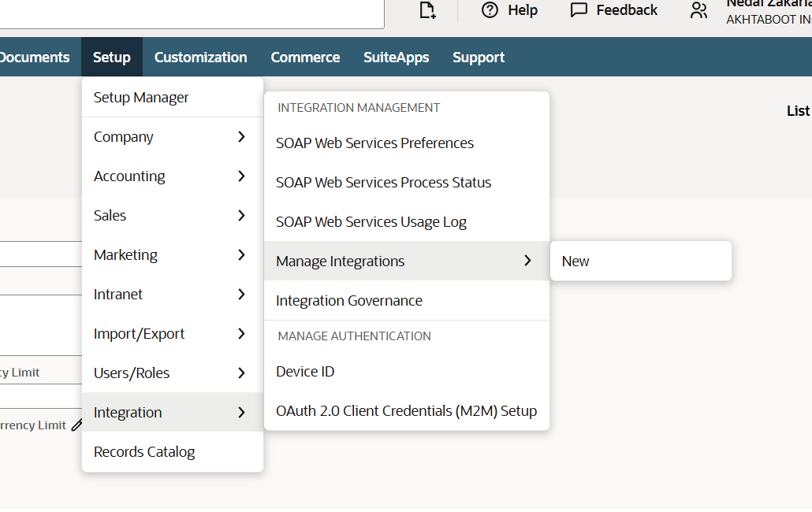The height and width of the screenshot is (512, 812).
Task: Open the Commerce menu
Action: (305, 57)
